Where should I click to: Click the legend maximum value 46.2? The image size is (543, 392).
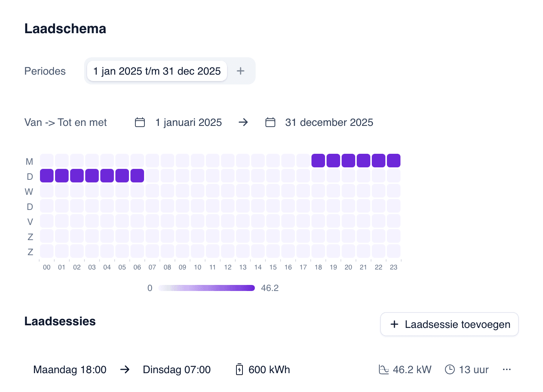pyautogui.click(x=270, y=288)
